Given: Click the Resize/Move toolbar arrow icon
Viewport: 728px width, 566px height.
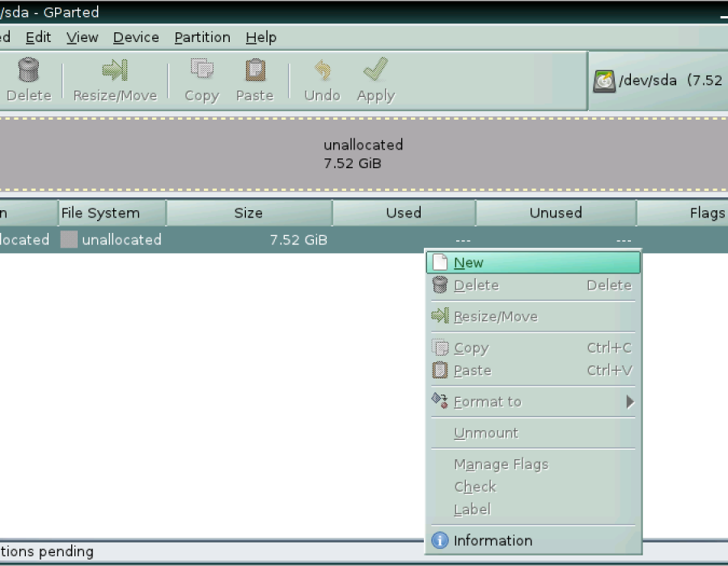Looking at the screenshot, I should tap(115, 70).
